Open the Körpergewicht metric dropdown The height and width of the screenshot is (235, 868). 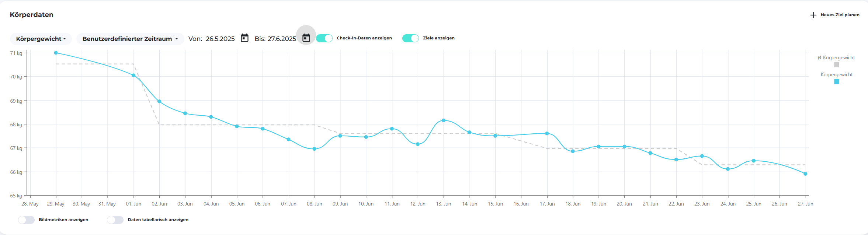point(41,39)
